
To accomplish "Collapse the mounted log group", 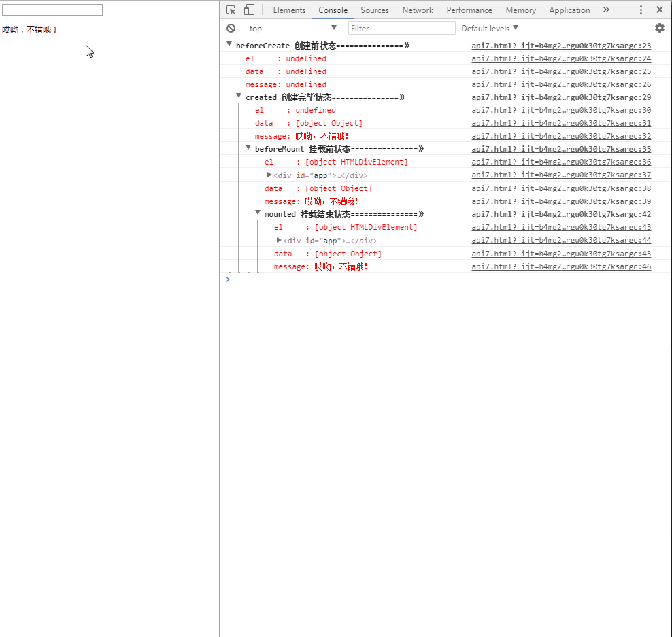I will coord(258,213).
